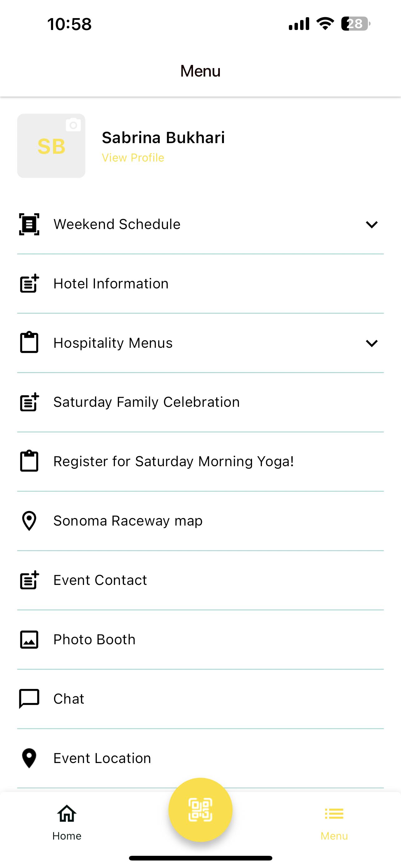Tap the battery indicator in status bar
401x868 pixels.
(355, 24)
